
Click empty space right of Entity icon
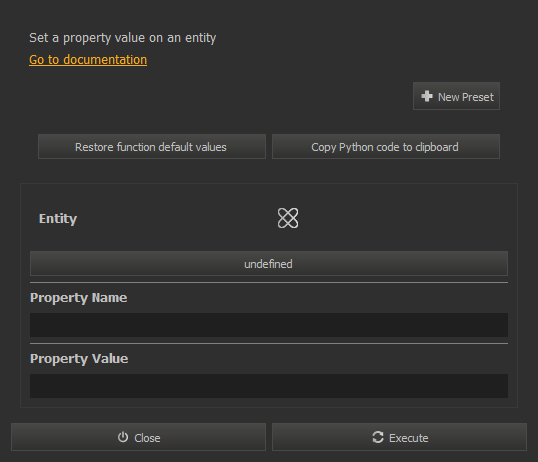pyautogui.click(x=403, y=218)
